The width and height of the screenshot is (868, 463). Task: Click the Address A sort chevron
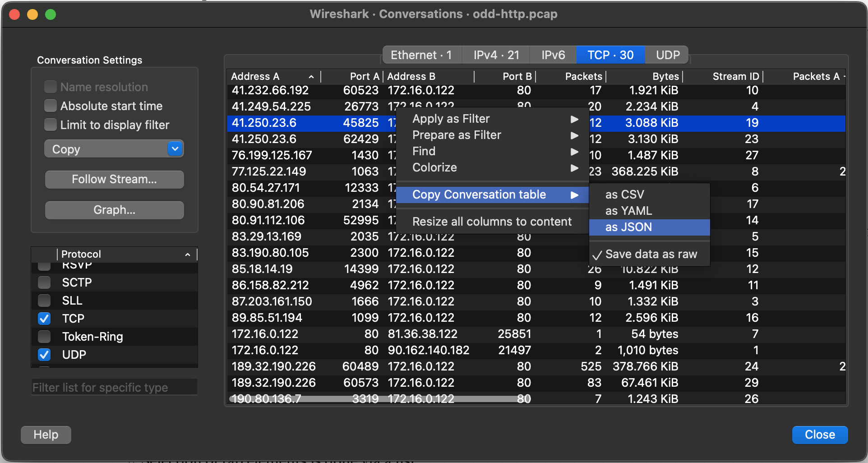coord(311,76)
